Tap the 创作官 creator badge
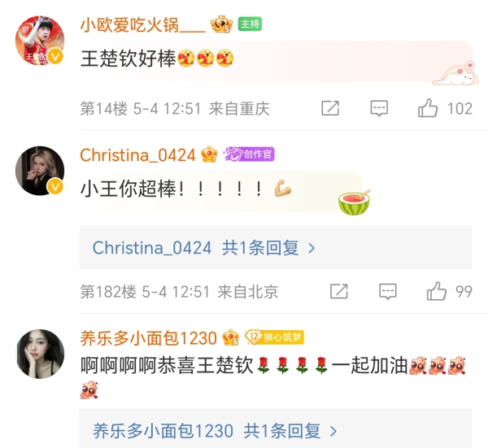Viewport: 488px width, 448px height. click(250, 154)
